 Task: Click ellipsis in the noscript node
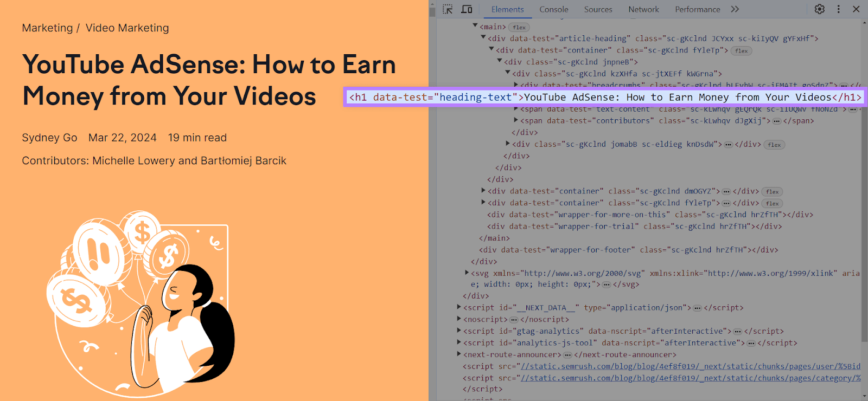tap(514, 320)
